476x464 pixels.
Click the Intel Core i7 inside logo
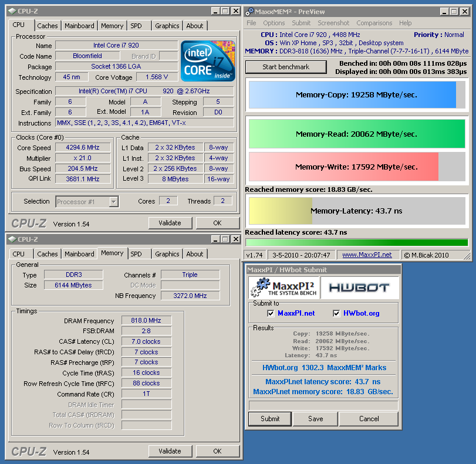click(208, 60)
